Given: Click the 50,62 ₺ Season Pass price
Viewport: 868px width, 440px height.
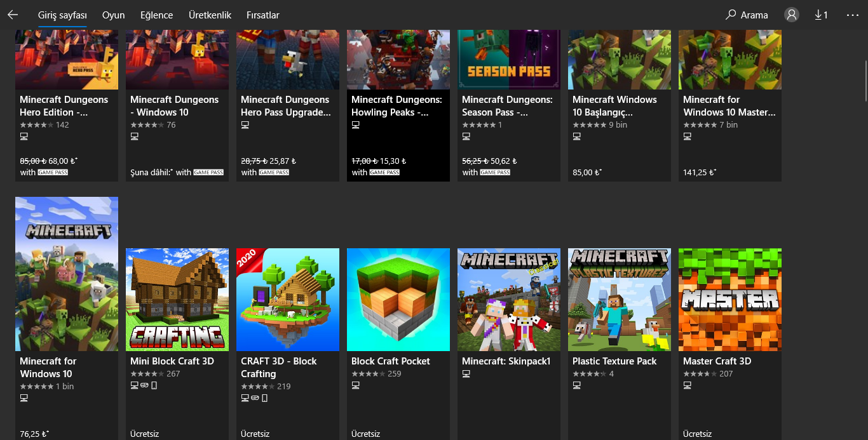Looking at the screenshot, I should pyautogui.click(x=505, y=161).
